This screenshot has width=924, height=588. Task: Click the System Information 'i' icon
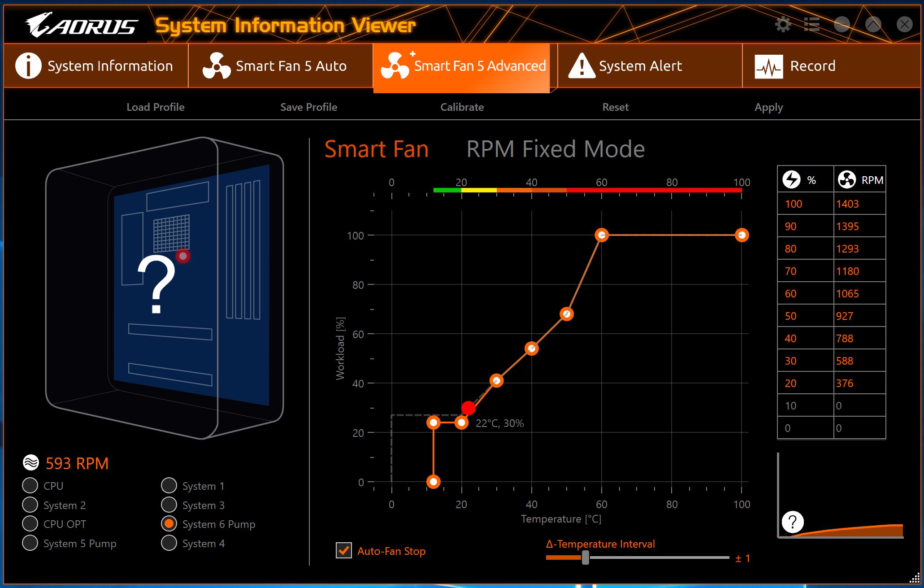(x=28, y=65)
